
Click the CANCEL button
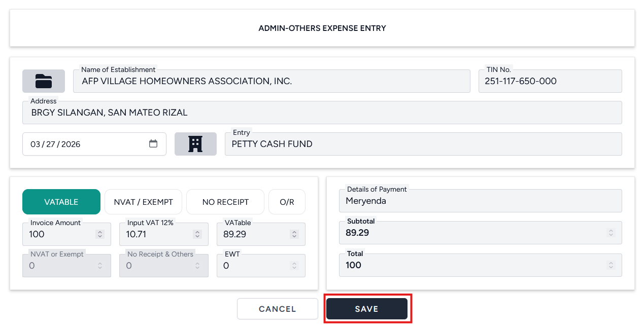click(278, 309)
